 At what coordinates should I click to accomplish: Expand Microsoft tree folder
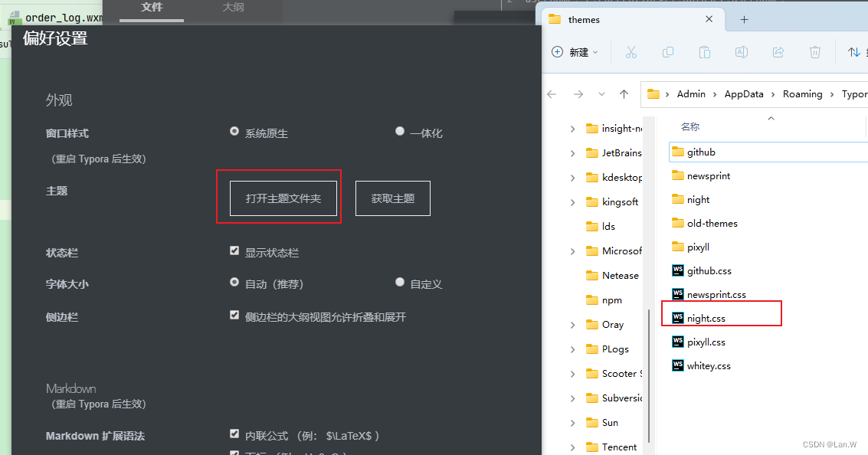coord(572,251)
